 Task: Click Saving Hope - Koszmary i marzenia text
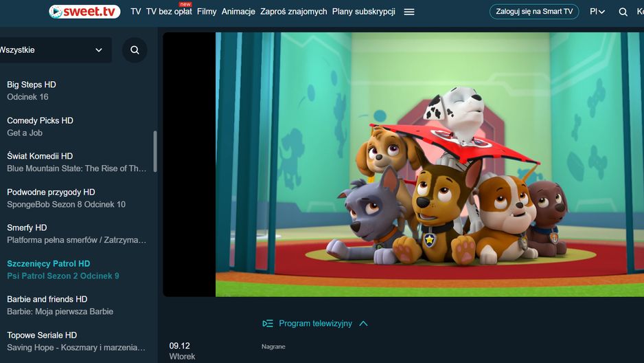click(x=76, y=347)
